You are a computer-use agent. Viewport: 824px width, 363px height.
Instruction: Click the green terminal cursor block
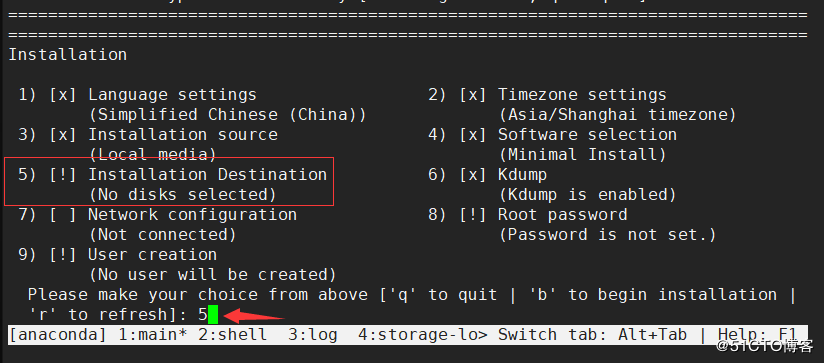pyautogui.click(x=213, y=315)
